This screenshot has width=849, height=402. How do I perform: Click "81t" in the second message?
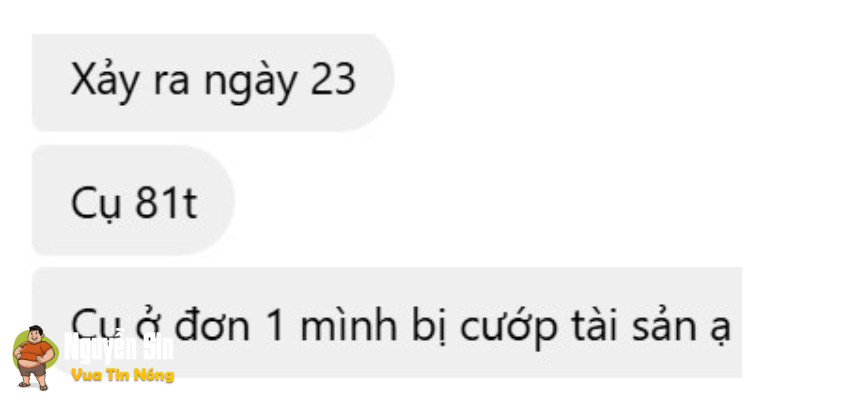point(166,204)
